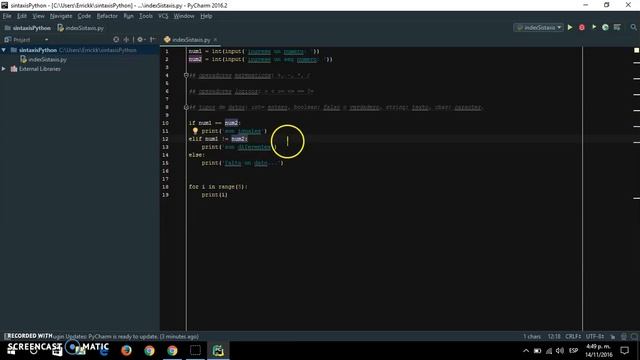Open Firefox from the taskbar

click(126, 350)
